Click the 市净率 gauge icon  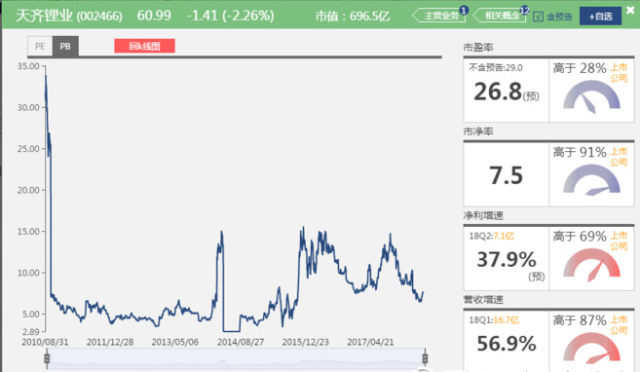[x=591, y=180]
